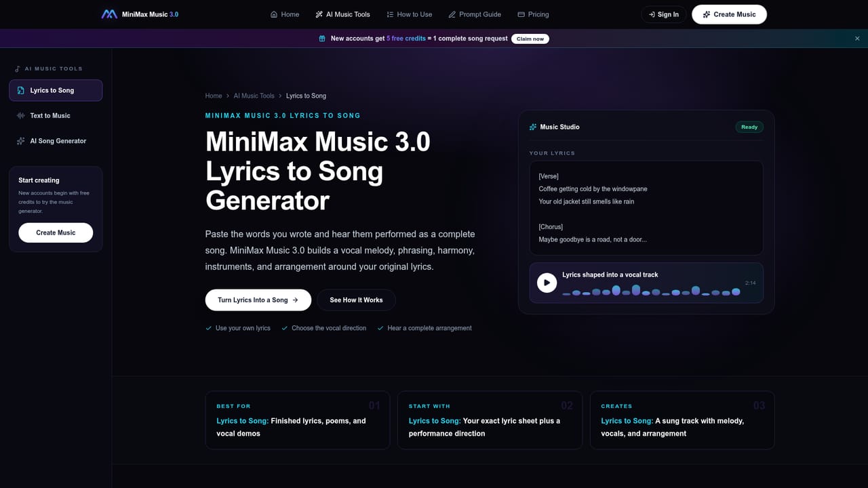Click the checkmark beside Hear a complete arrangement
The image size is (868, 488).
(380, 328)
